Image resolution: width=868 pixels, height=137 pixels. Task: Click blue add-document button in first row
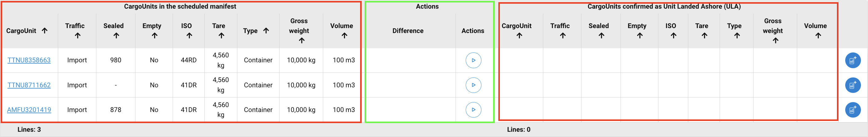click(x=853, y=61)
